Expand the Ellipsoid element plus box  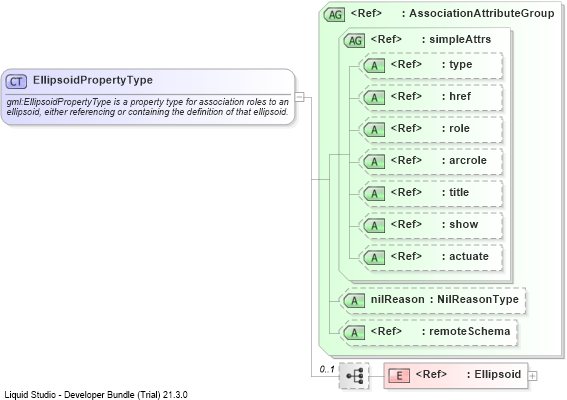(532, 376)
